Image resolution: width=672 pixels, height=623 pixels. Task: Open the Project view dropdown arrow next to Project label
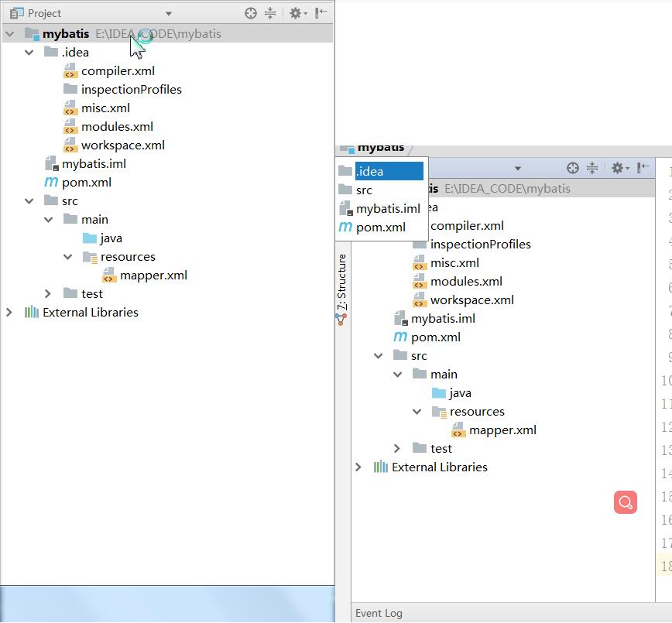pos(169,14)
